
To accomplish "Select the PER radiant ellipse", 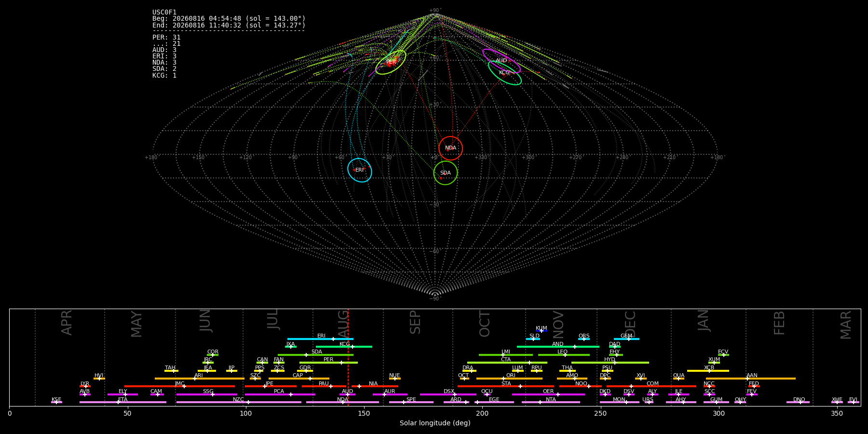I will coord(391,62).
